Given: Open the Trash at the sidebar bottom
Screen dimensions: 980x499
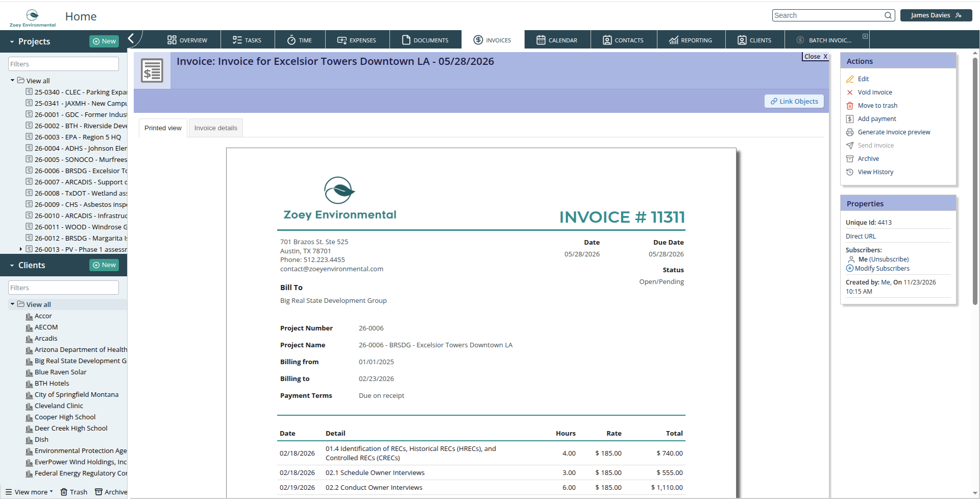Looking at the screenshot, I should [74, 492].
